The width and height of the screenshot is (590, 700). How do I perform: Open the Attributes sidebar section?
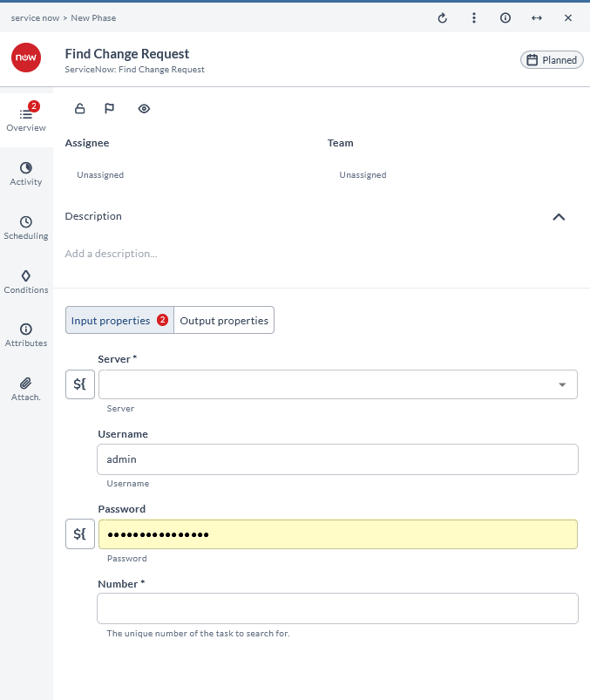click(x=26, y=334)
